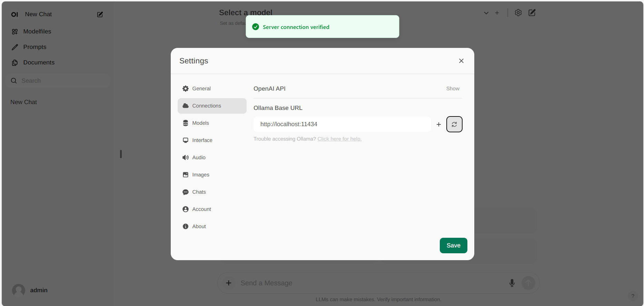
Task: Click the attach file plus icon in message bar
Action: pos(229,283)
